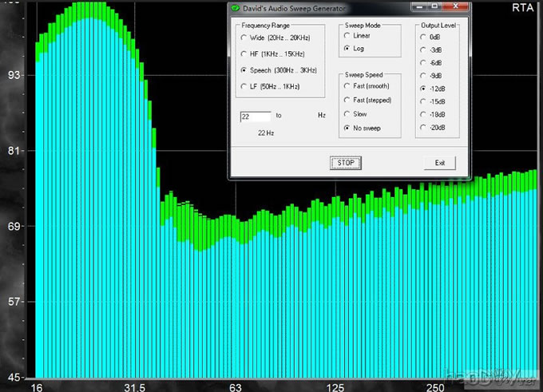Select Slow sweep speed
Image resolution: width=543 pixels, height=392 pixels.
coord(347,114)
